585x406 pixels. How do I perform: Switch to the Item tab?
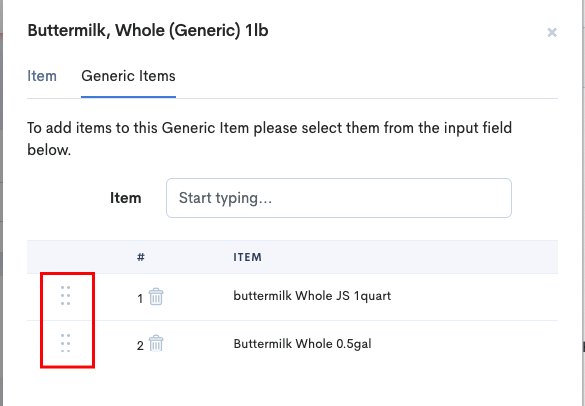pos(42,76)
